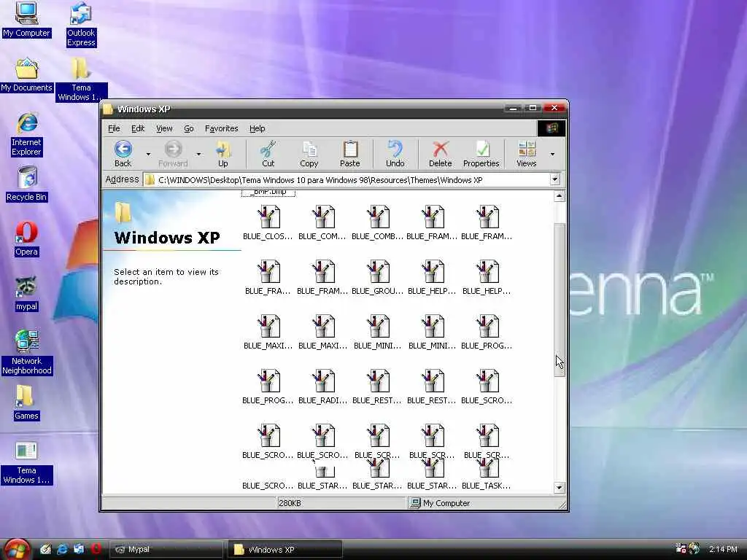The image size is (747, 560).
Task: Select the Games folder desktop icon
Action: click(x=26, y=402)
